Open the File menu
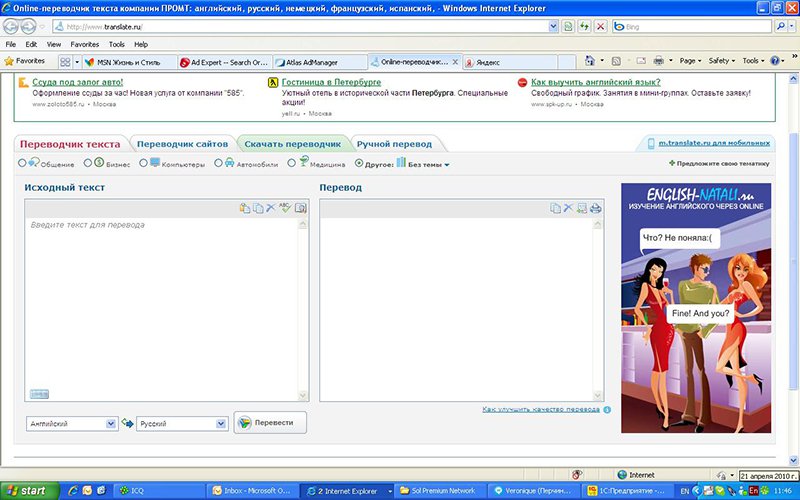Image resolution: width=800 pixels, height=500 pixels. pos(11,44)
